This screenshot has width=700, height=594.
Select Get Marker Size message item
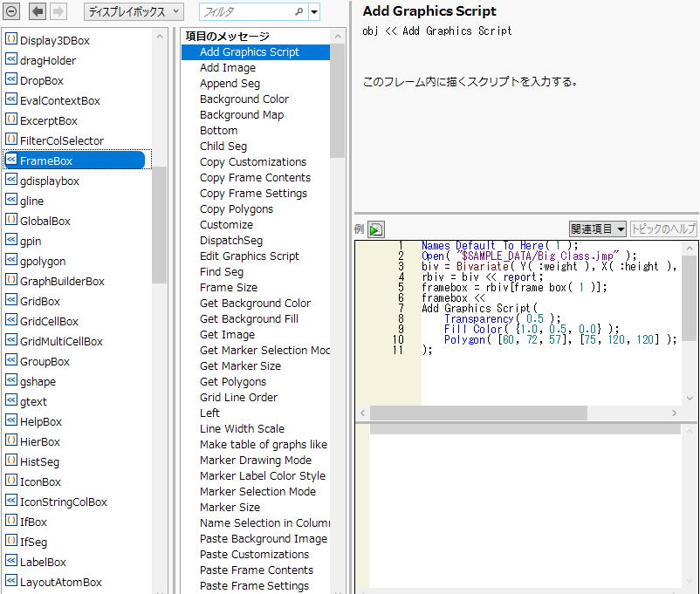pos(240,366)
